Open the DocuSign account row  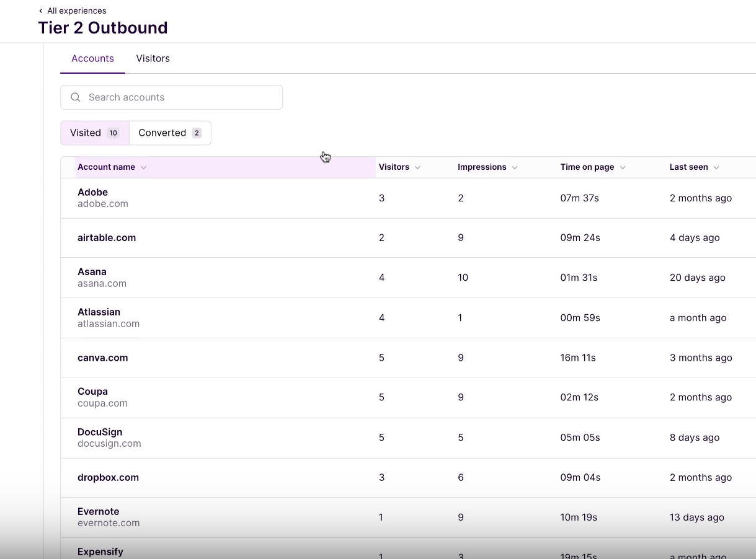408,438
